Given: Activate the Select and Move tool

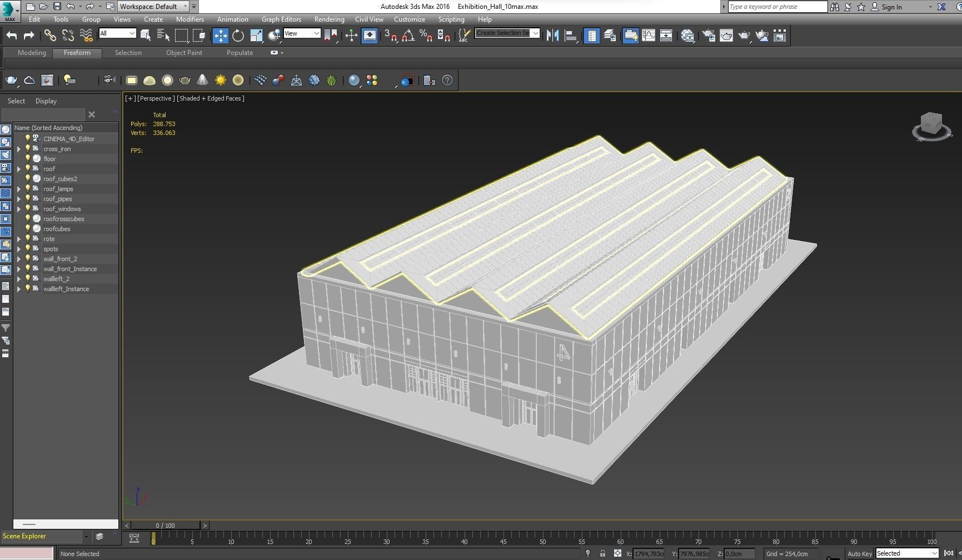Looking at the screenshot, I should point(220,36).
